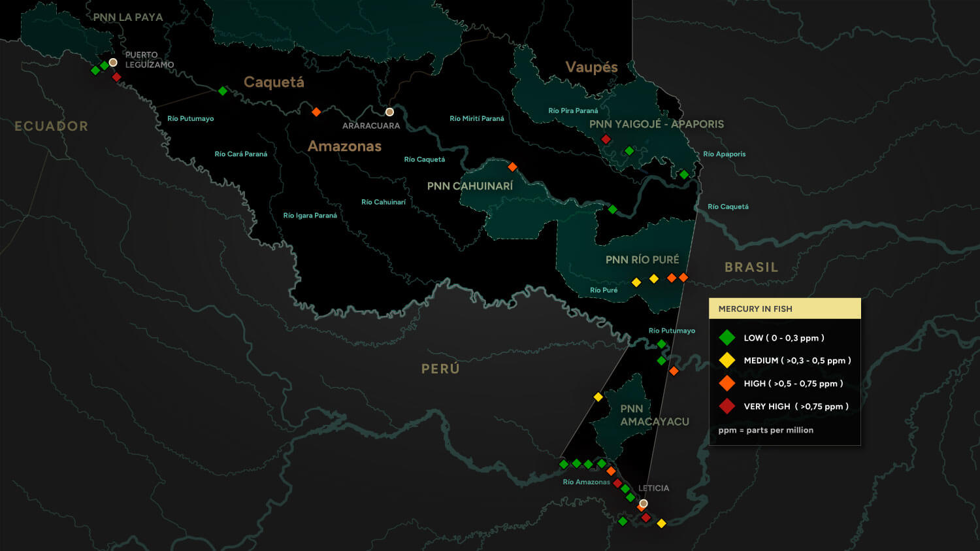Click the Río Cará Paraná label
Screen dimensions: 980x551
coord(241,154)
